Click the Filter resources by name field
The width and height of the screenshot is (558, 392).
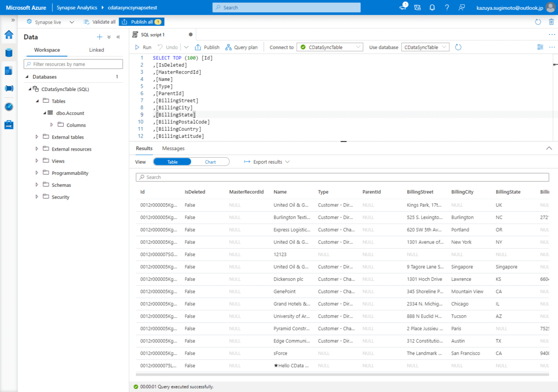pyautogui.click(x=73, y=64)
